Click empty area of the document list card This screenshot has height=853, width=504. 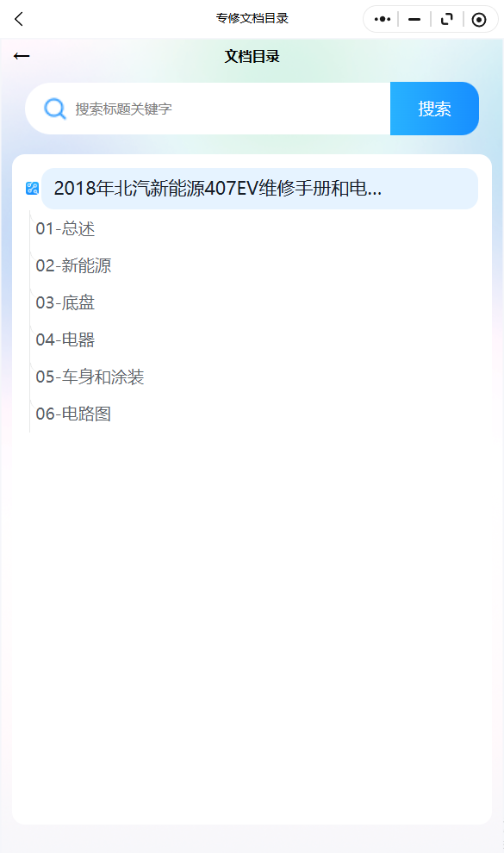tap(252, 626)
